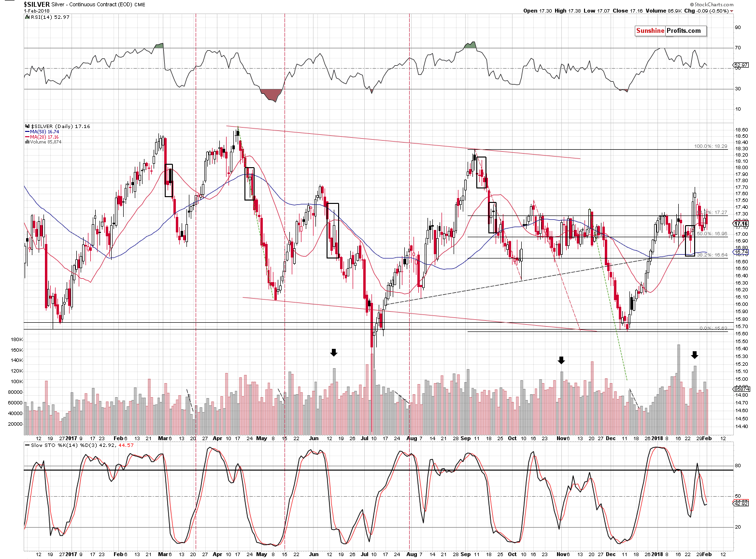The width and height of the screenshot is (756, 559).
Task: Click the '$SILVER (Daily) 17.16' legend label
Action: [60, 127]
